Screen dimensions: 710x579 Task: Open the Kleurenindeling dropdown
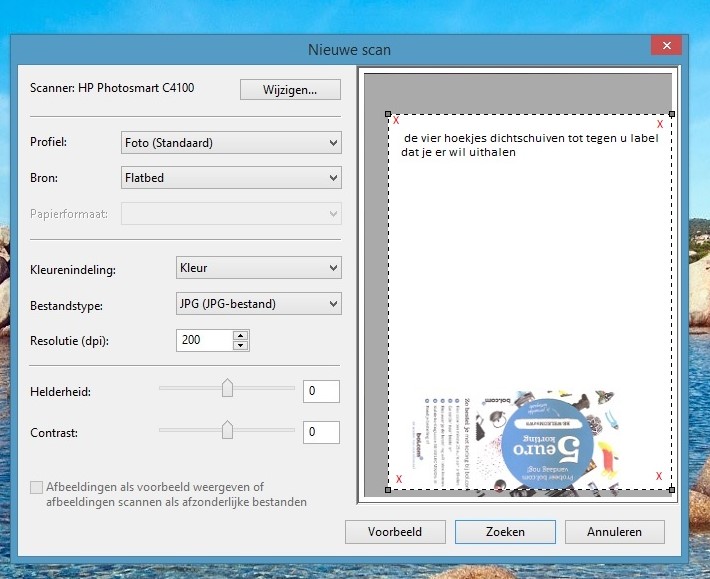pos(258,268)
